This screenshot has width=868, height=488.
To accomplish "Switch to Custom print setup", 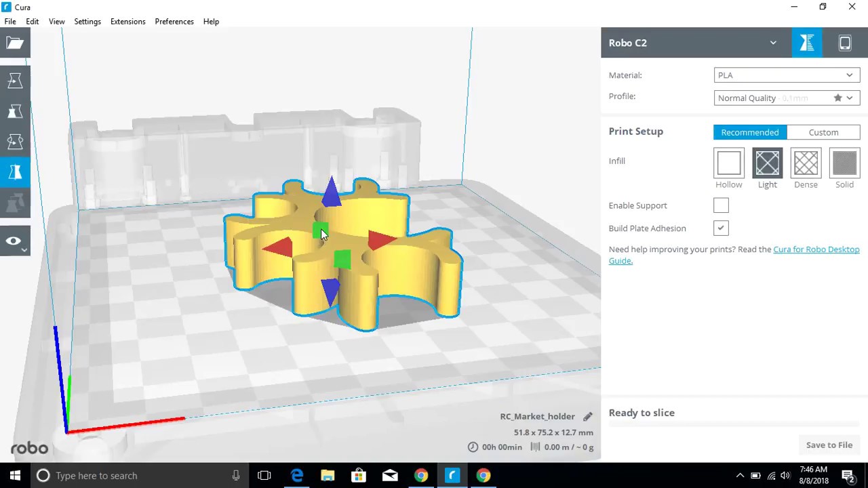I will [823, 132].
